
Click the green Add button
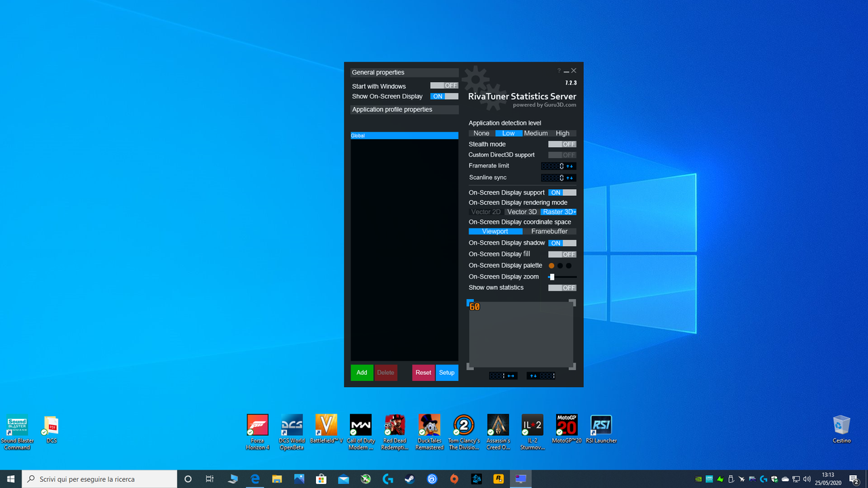(362, 373)
